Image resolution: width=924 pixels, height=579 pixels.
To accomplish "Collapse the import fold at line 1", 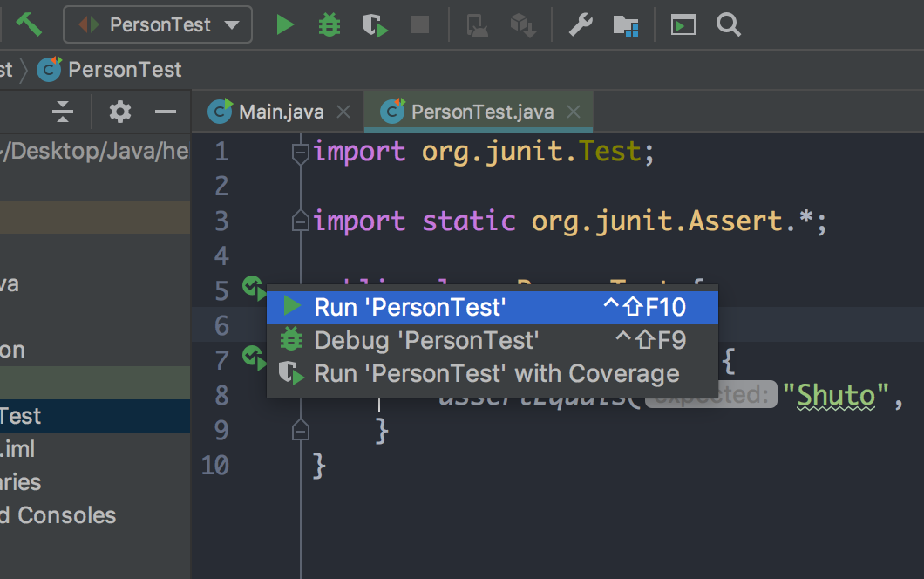I will coord(301,153).
